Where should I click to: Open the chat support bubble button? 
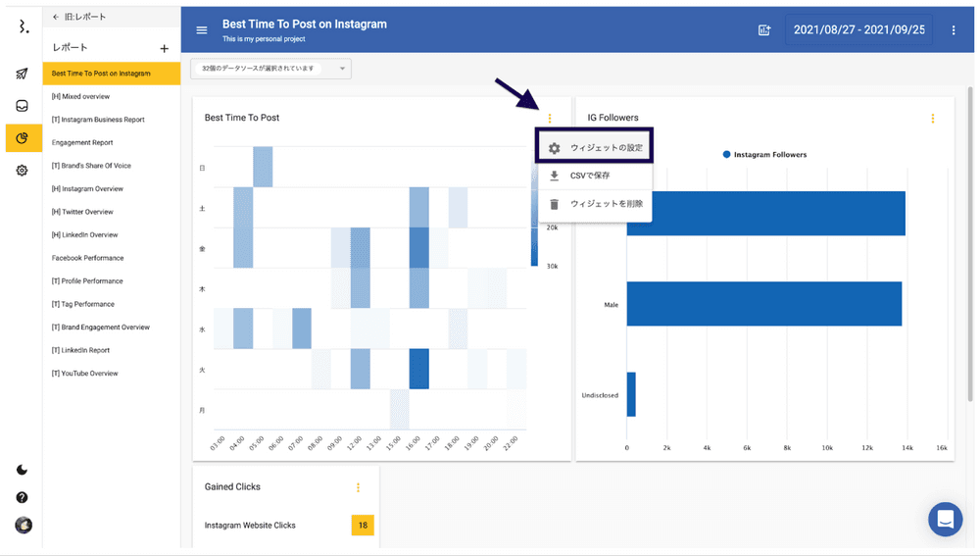[x=946, y=520]
